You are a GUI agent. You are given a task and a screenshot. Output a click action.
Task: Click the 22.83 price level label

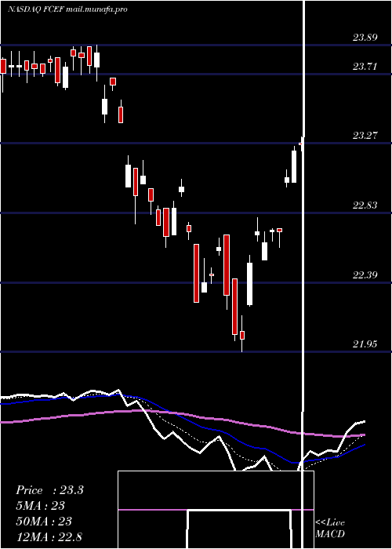click(365, 205)
